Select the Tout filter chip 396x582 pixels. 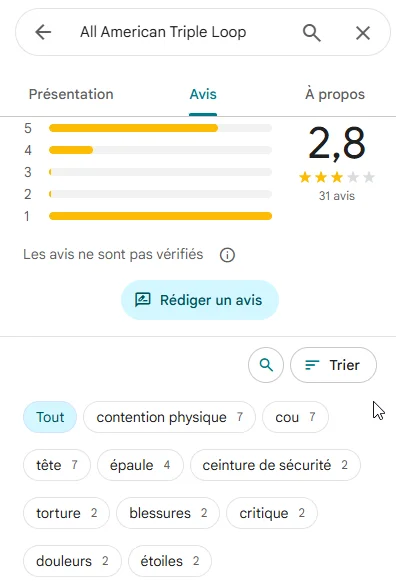(x=50, y=417)
